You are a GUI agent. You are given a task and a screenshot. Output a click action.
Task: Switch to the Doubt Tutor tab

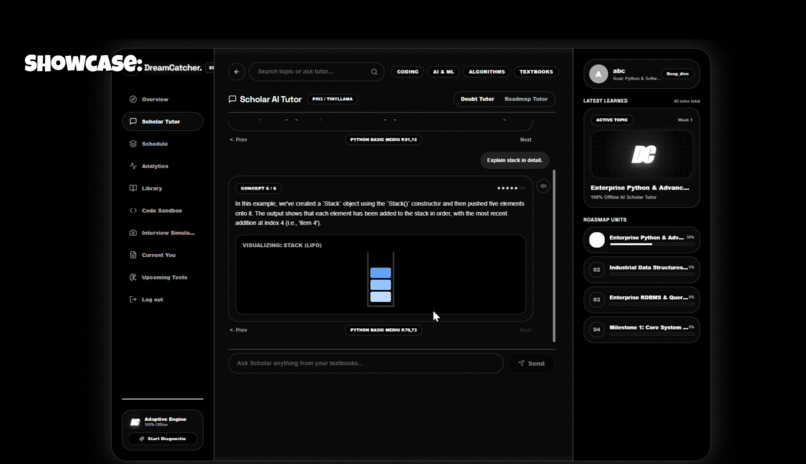pos(477,99)
